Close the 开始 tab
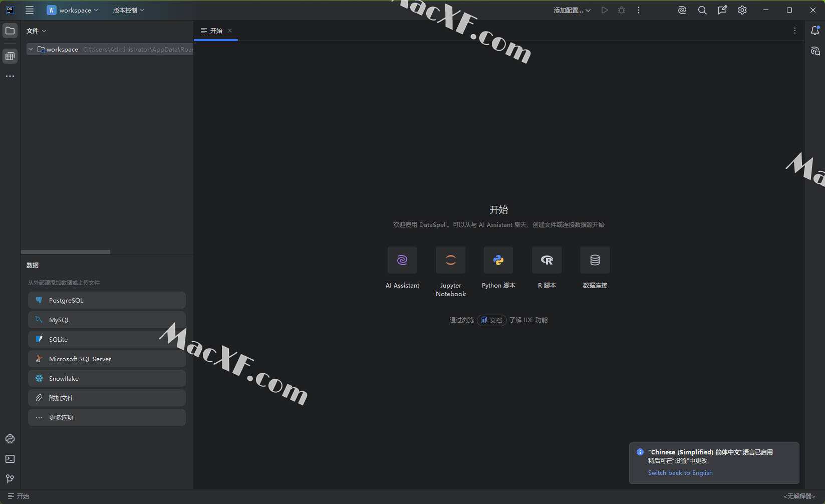The height and width of the screenshot is (504, 825). (230, 31)
